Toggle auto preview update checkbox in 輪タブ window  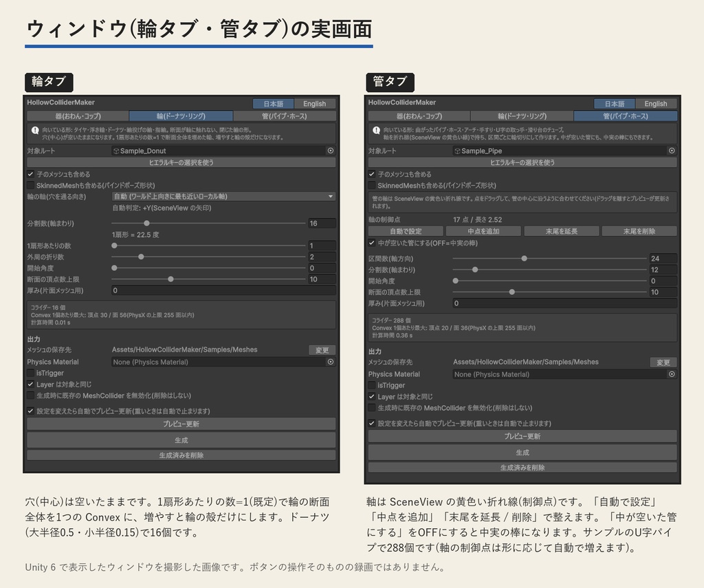coord(30,411)
